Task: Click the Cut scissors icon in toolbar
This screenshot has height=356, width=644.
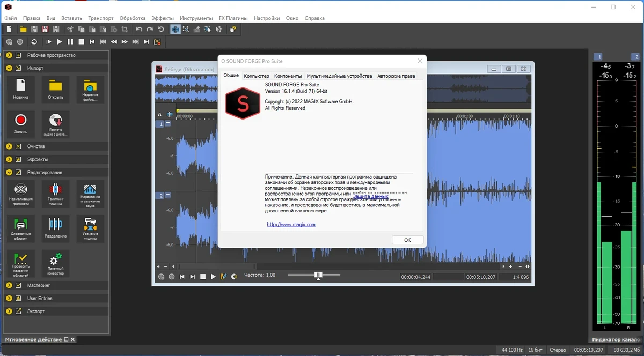Action: click(x=70, y=29)
